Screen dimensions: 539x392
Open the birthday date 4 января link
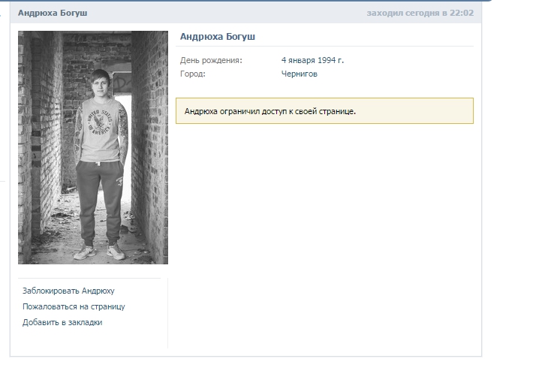298,60
